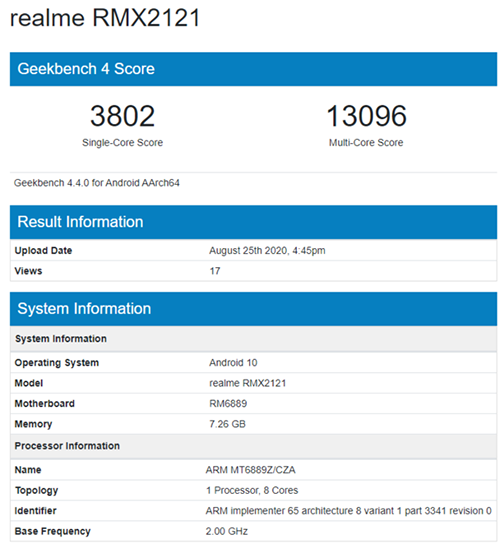Click the Identifier value ARM implementer 65

tap(348, 511)
